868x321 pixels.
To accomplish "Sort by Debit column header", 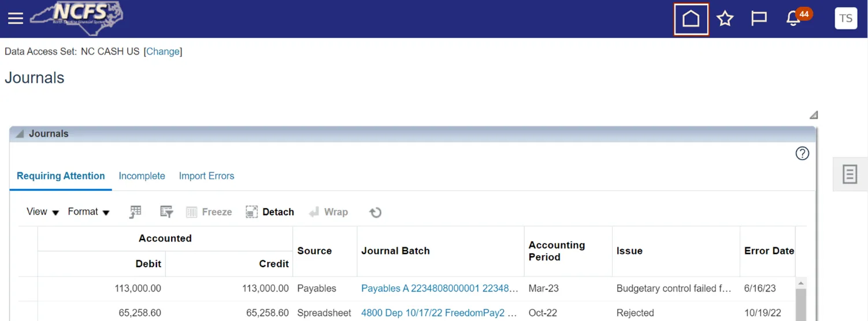I will 149,264.
